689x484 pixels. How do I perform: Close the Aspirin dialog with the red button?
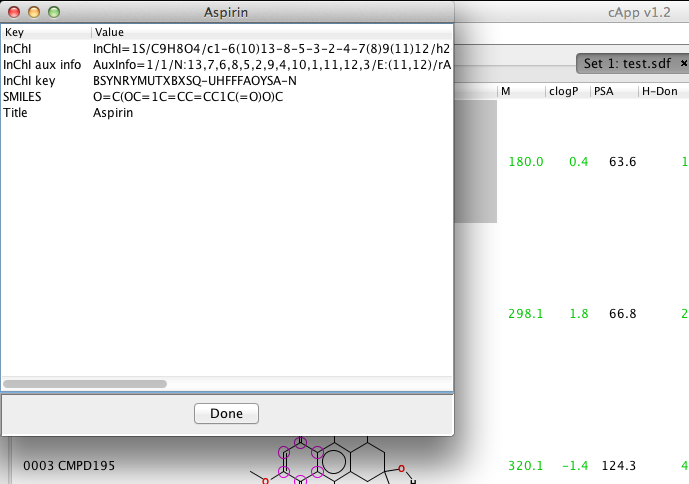pos(14,12)
